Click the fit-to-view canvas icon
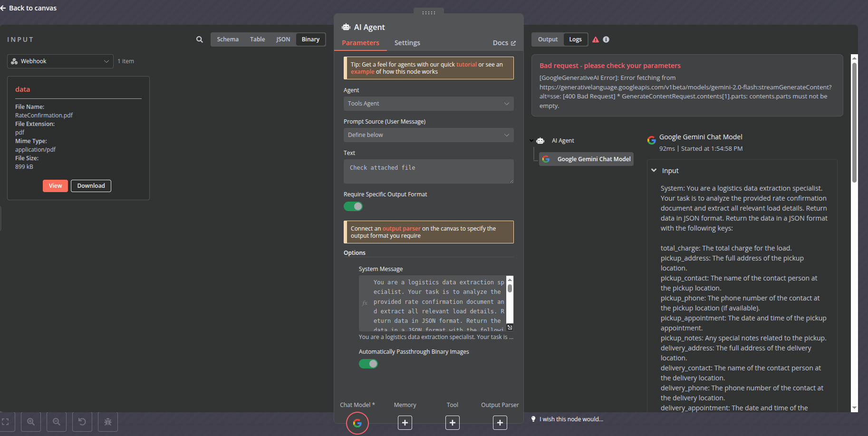The image size is (868, 436). 6,422
